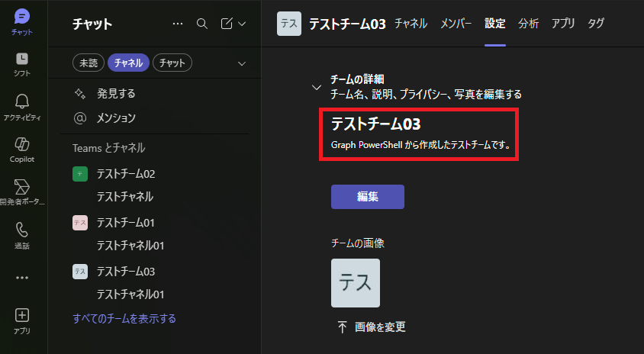Viewport: 644px width, 354px height.
Task: Click the pink テストチーム01 avatar
Action: (x=80, y=223)
